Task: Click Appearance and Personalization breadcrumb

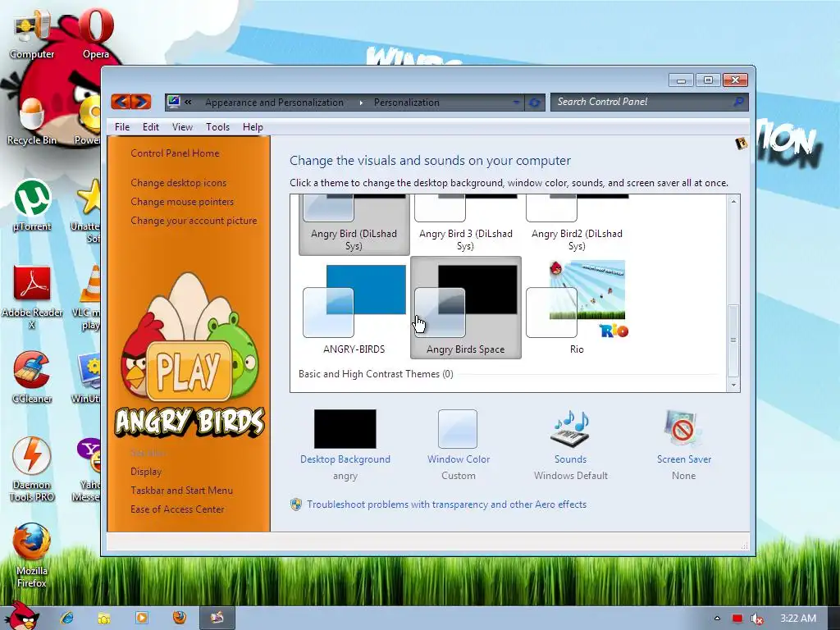Action: click(274, 103)
